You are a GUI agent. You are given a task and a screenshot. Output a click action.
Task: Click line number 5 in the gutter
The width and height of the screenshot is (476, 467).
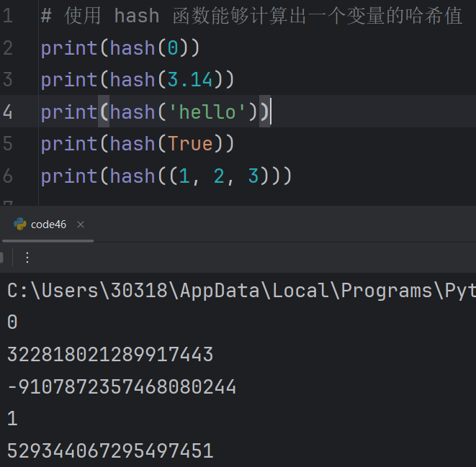pyautogui.click(x=7, y=144)
